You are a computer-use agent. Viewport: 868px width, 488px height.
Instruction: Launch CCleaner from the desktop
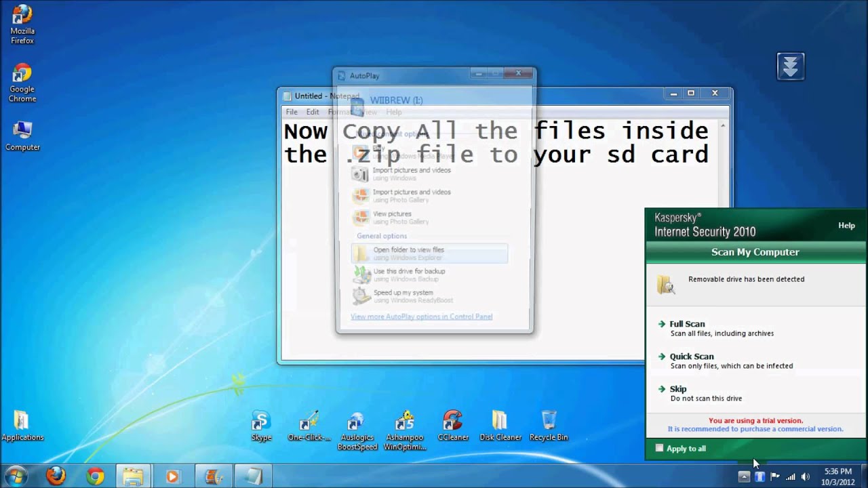453,425
